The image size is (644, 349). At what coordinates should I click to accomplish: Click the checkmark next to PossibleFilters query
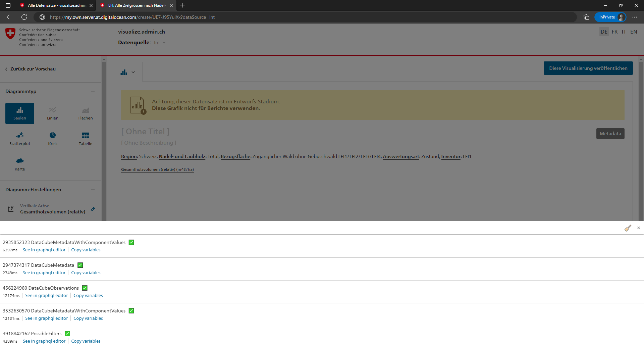coord(67,333)
